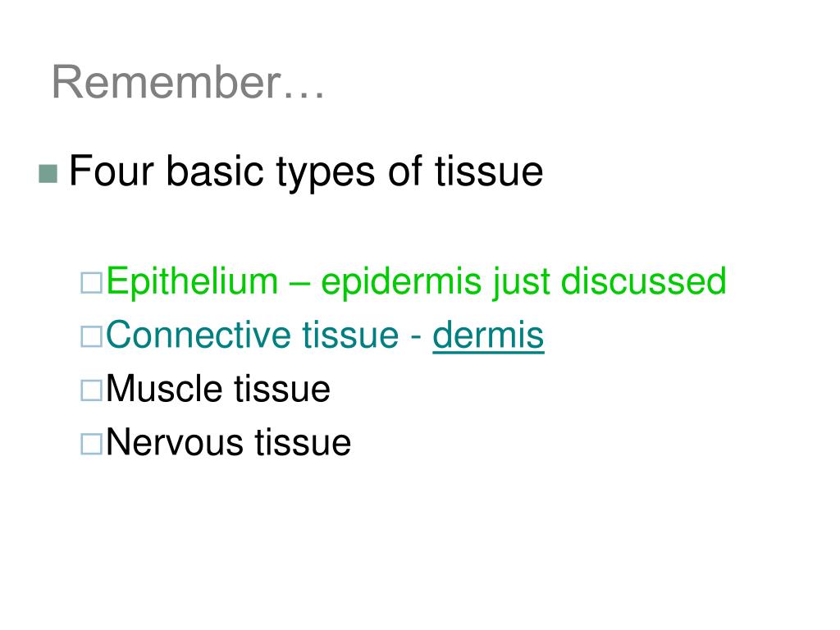Click the word Nervous
Image resolution: width=840 pixels, height=630 pixels.
tap(176, 442)
